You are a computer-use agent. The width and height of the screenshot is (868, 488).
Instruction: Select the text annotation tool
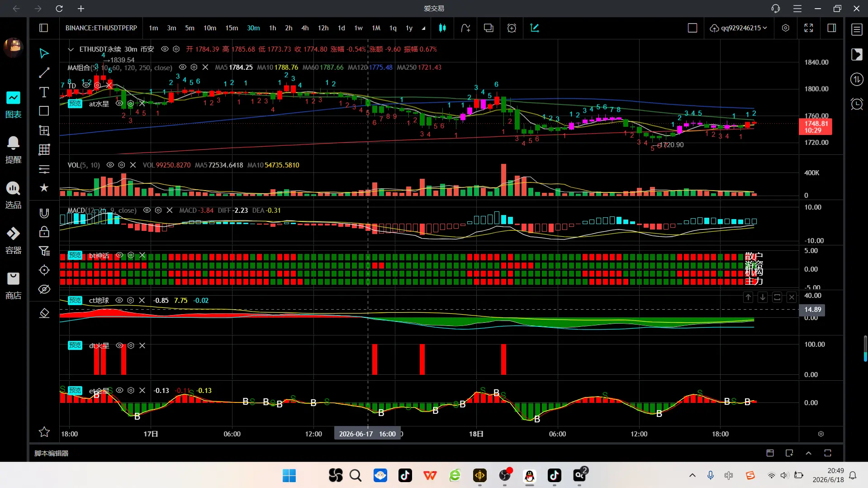point(44,92)
